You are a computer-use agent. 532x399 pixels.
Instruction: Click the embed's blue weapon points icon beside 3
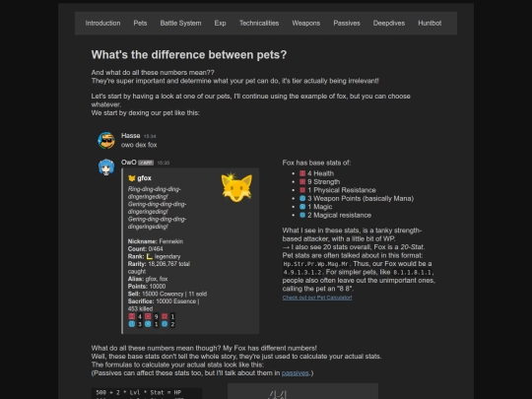click(132, 324)
